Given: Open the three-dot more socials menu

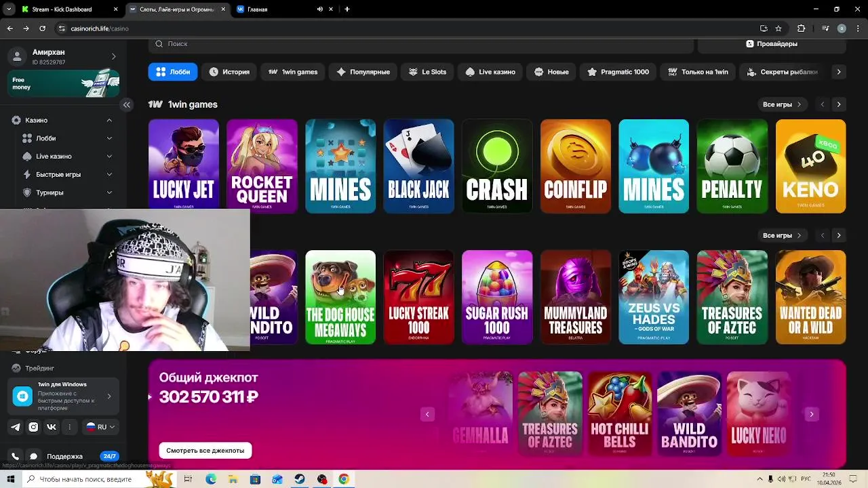Looking at the screenshot, I should tap(69, 427).
